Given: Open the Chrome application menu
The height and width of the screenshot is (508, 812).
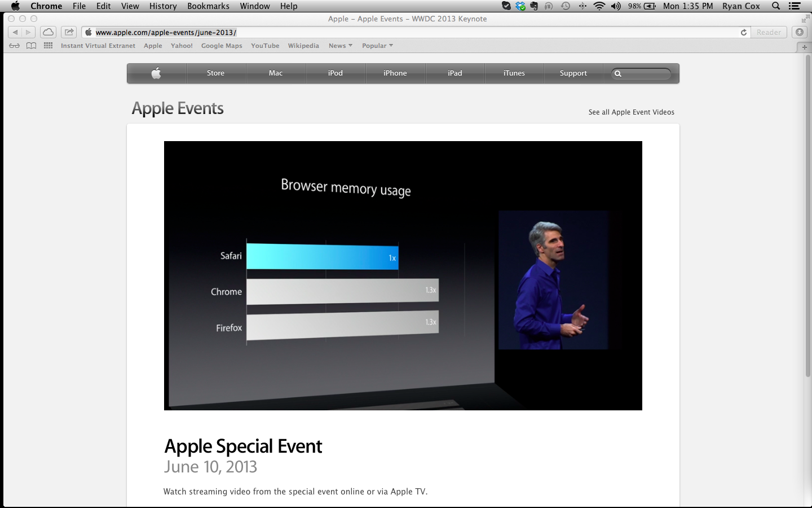Looking at the screenshot, I should tap(46, 6).
